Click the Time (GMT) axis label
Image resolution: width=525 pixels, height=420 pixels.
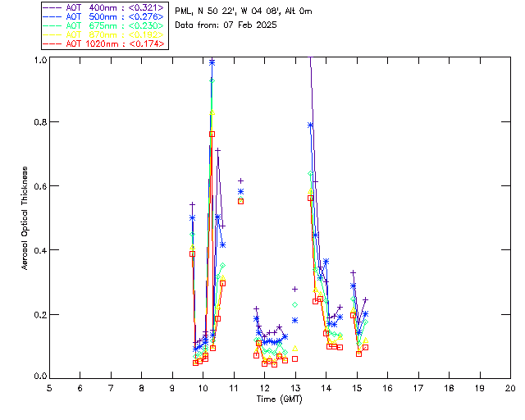pos(279,399)
